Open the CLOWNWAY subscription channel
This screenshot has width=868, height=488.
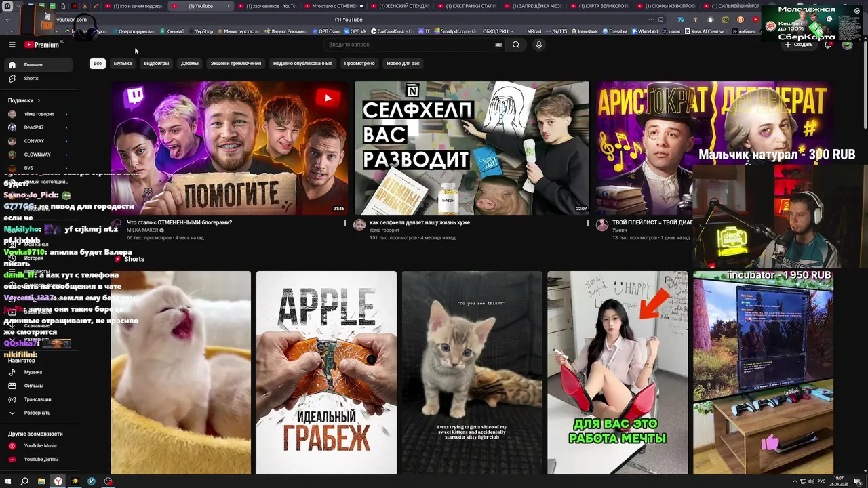(x=37, y=155)
